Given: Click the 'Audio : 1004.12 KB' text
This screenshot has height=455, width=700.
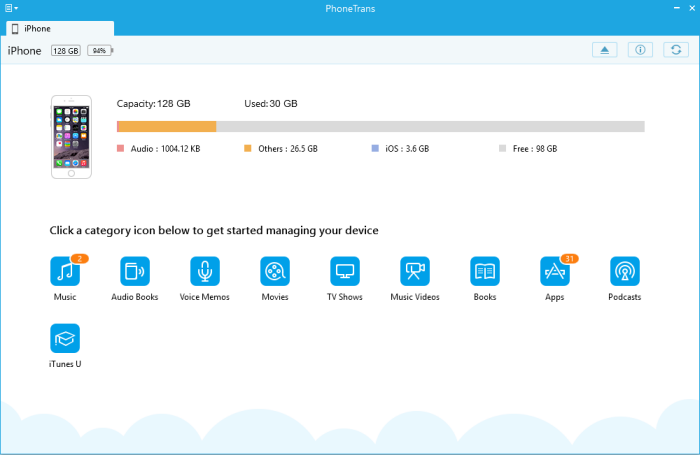Looking at the screenshot, I should click(165, 149).
